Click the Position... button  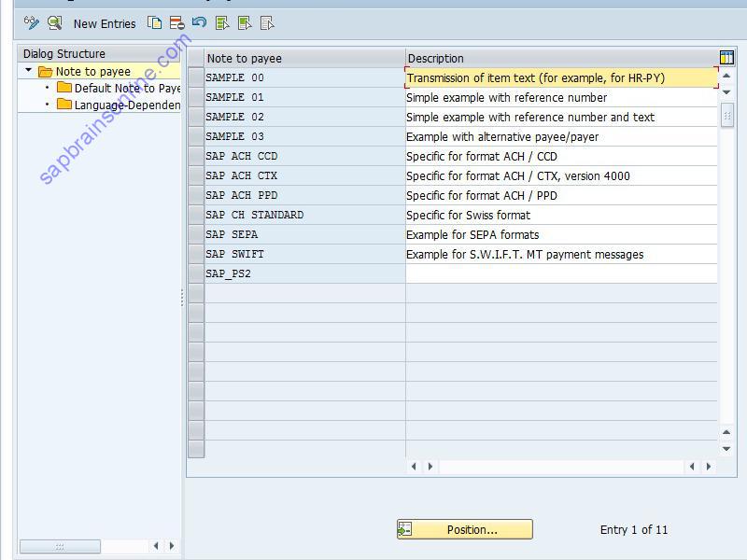pos(464,529)
